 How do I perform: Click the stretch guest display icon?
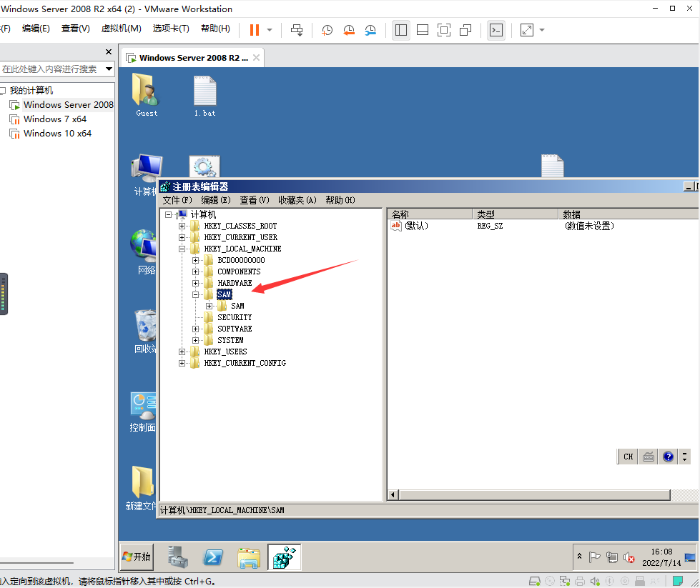(527, 30)
